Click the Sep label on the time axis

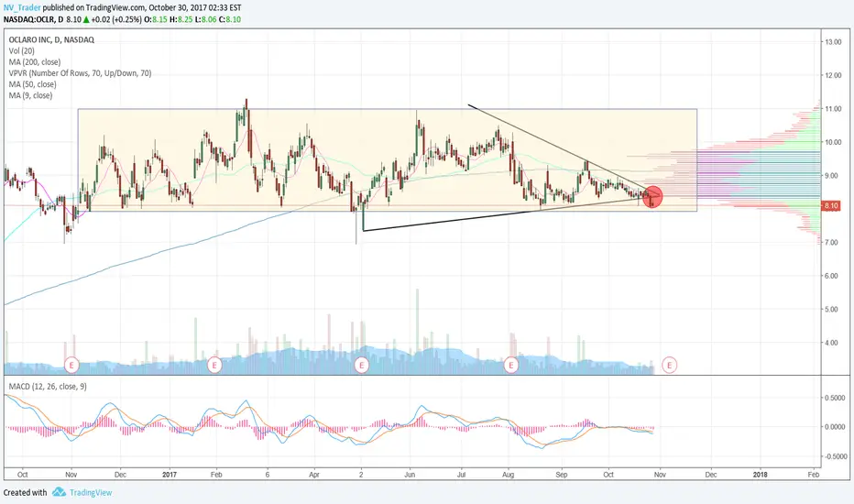pyautogui.click(x=562, y=475)
